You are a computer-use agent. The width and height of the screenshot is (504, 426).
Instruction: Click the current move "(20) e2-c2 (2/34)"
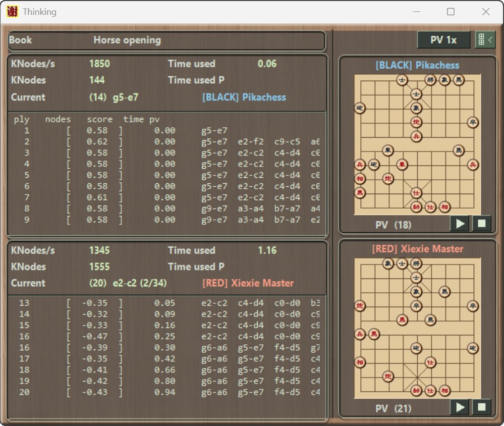128,283
